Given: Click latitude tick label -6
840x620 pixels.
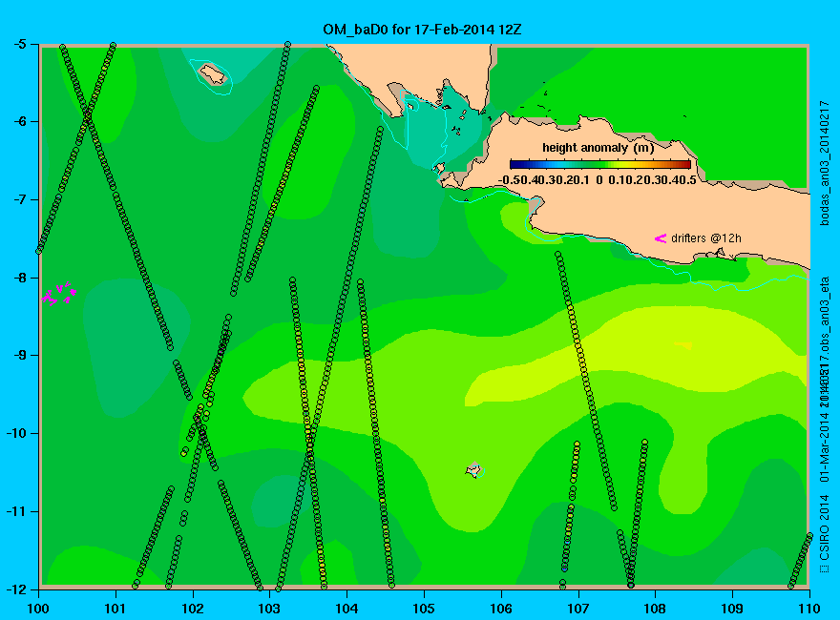Looking at the screenshot, I should pos(19,121).
